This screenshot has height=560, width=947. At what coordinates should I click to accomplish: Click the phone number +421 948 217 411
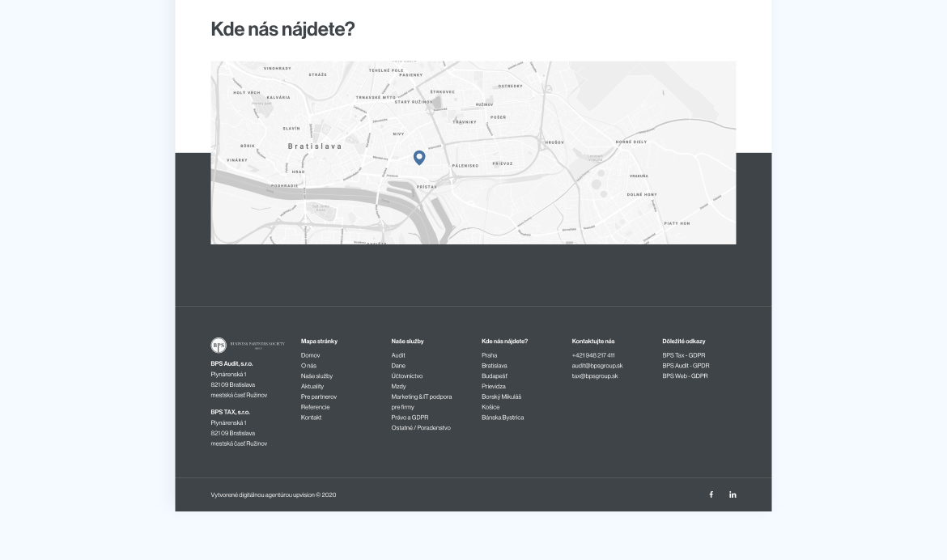pyautogui.click(x=593, y=355)
